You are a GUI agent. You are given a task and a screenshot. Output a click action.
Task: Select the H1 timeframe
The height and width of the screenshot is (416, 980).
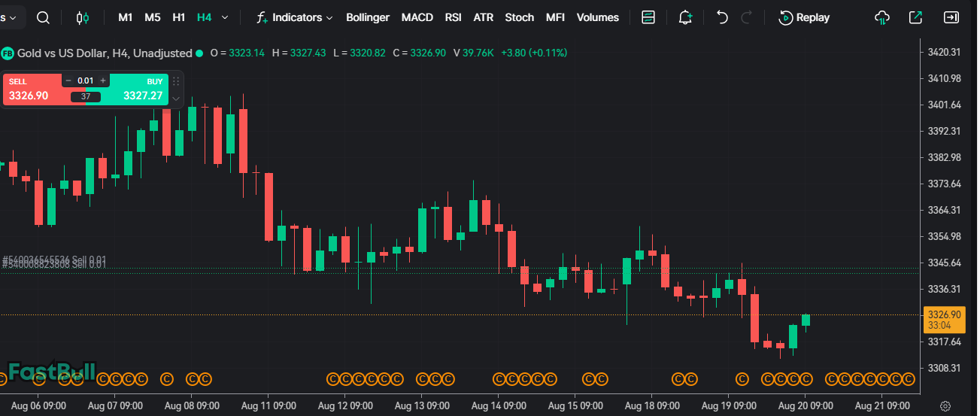[x=178, y=17]
